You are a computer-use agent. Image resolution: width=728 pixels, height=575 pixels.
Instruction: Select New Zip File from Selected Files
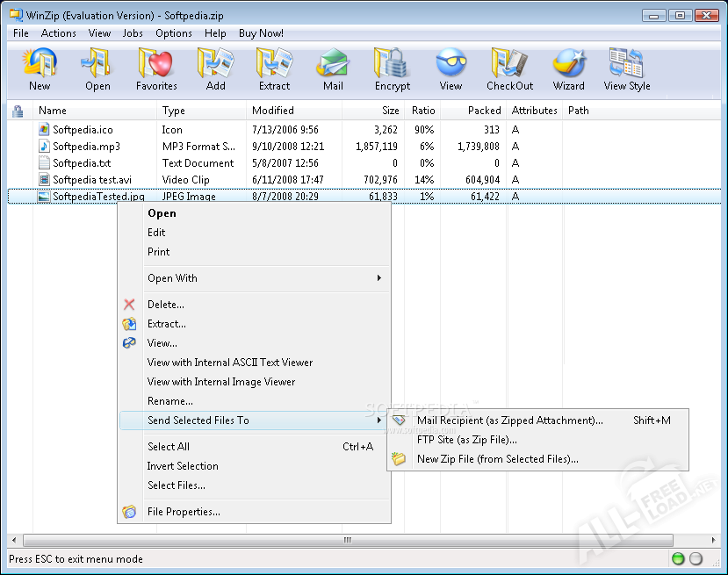[497, 459]
